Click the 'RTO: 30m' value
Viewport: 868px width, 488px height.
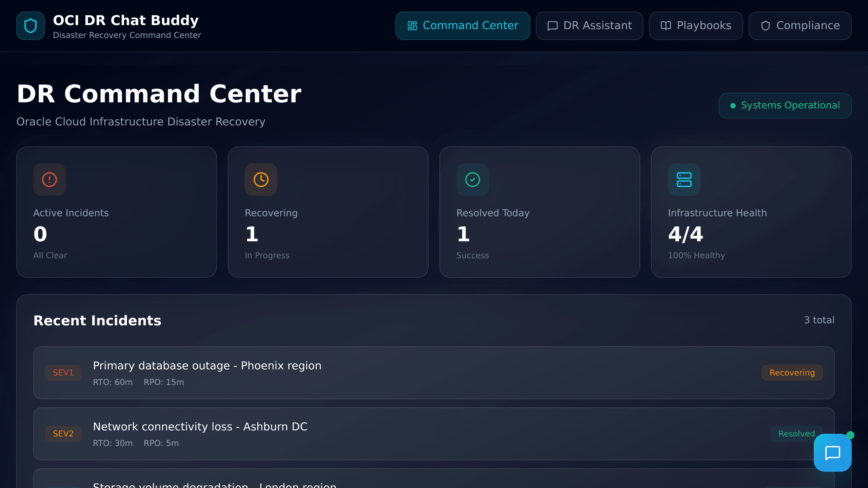click(113, 443)
